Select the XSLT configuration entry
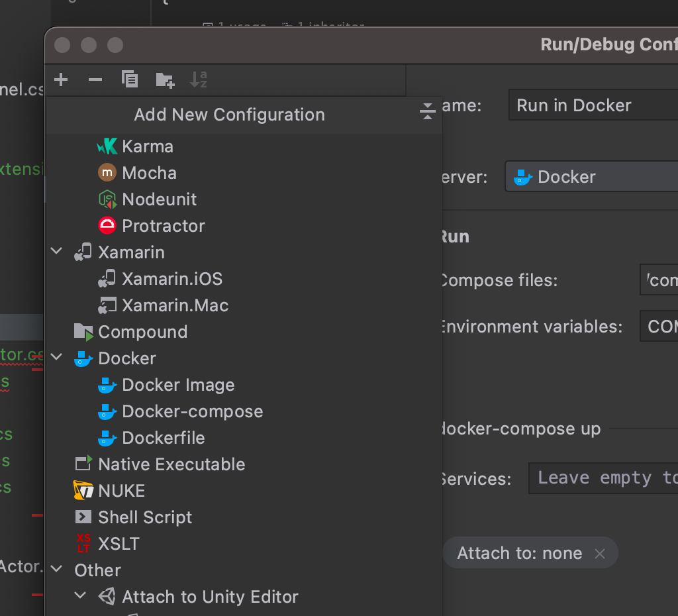The height and width of the screenshot is (616, 678). (x=119, y=544)
